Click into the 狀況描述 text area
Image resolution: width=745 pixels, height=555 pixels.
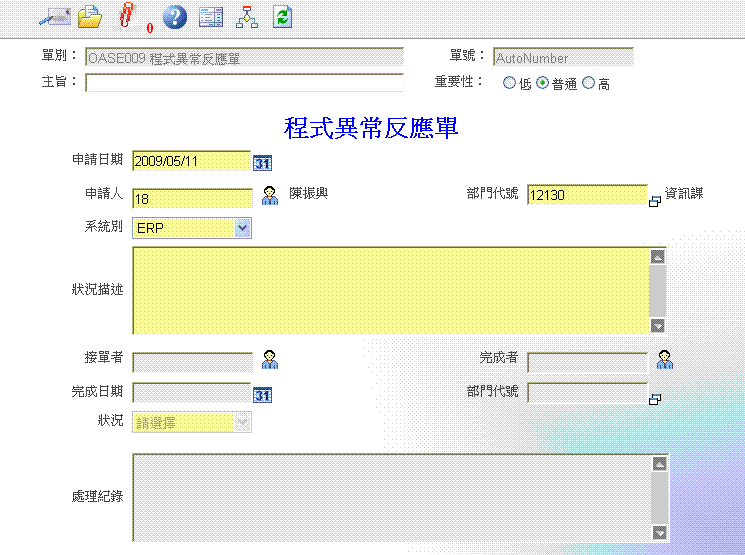[x=390, y=290]
